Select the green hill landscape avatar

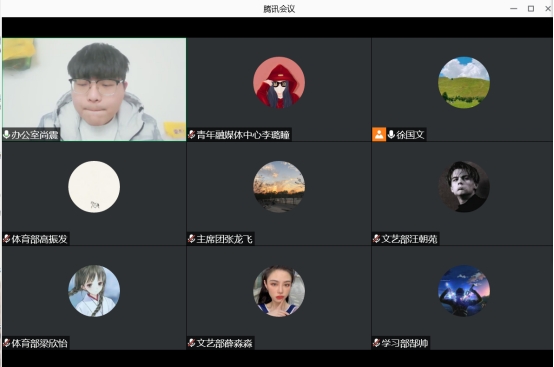464,82
